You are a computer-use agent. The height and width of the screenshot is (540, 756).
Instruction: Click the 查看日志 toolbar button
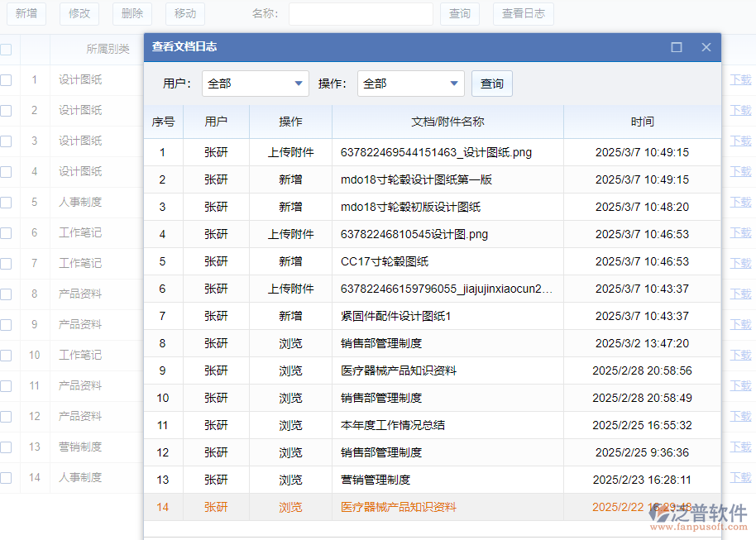pyautogui.click(x=524, y=13)
